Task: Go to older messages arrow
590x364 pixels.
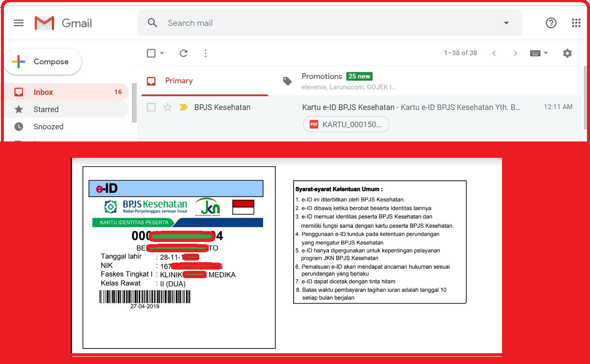Action: point(515,53)
